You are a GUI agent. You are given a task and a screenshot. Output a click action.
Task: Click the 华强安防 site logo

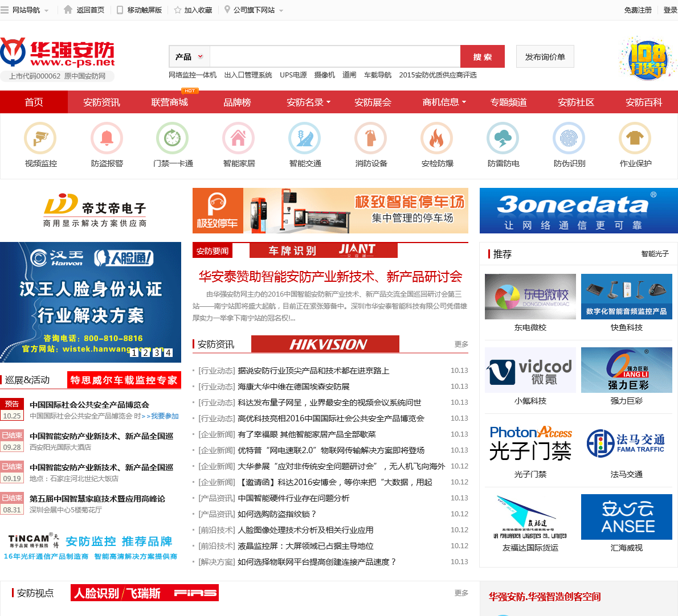[58, 53]
